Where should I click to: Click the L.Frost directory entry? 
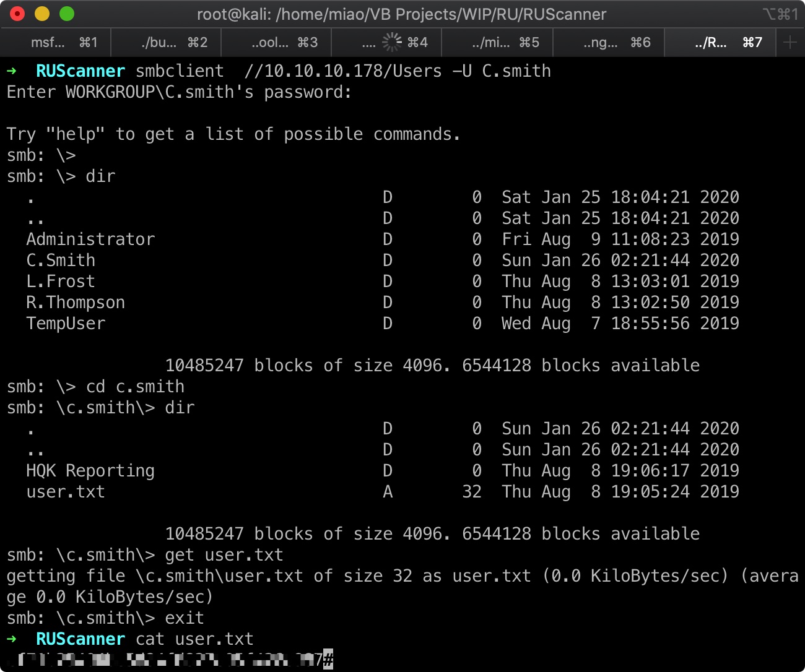[61, 282]
